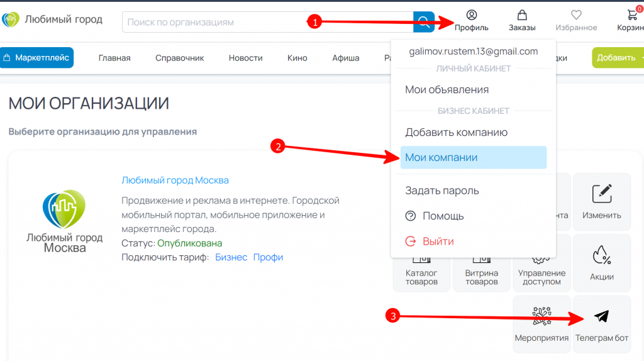The height and width of the screenshot is (361, 644).
Task: Click in the Поиск по организациям field
Action: 268,22
